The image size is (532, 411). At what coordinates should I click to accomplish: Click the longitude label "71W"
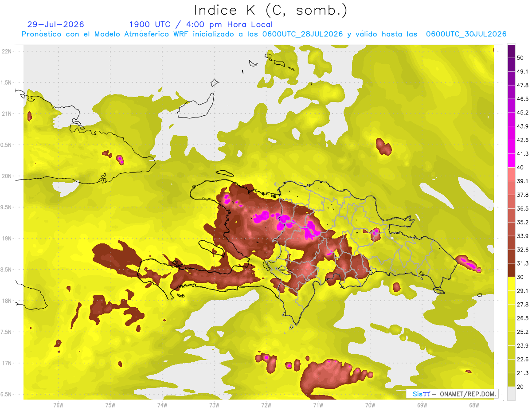click(x=318, y=405)
